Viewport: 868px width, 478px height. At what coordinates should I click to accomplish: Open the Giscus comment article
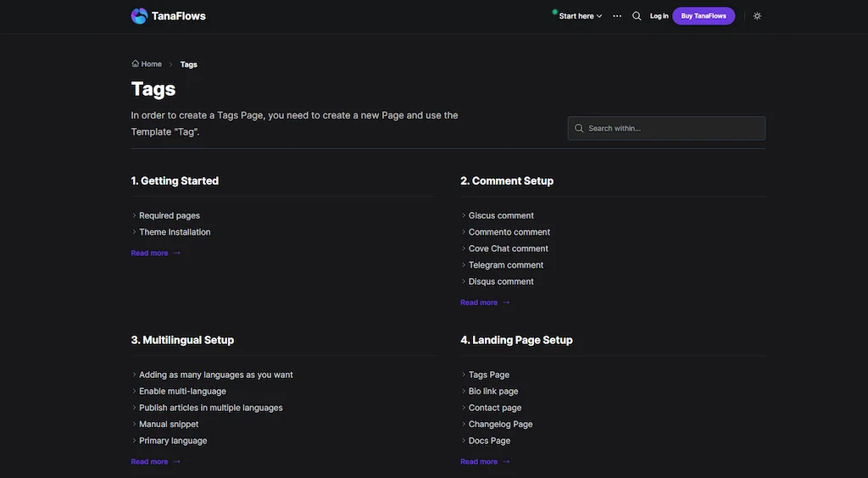click(501, 216)
